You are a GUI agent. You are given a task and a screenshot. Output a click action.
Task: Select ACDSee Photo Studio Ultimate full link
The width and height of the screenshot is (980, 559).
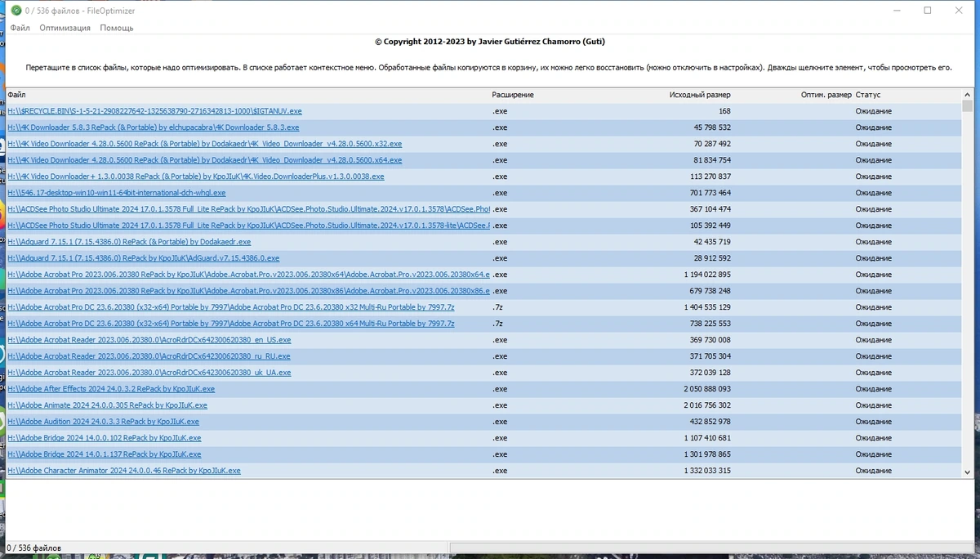pos(248,209)
